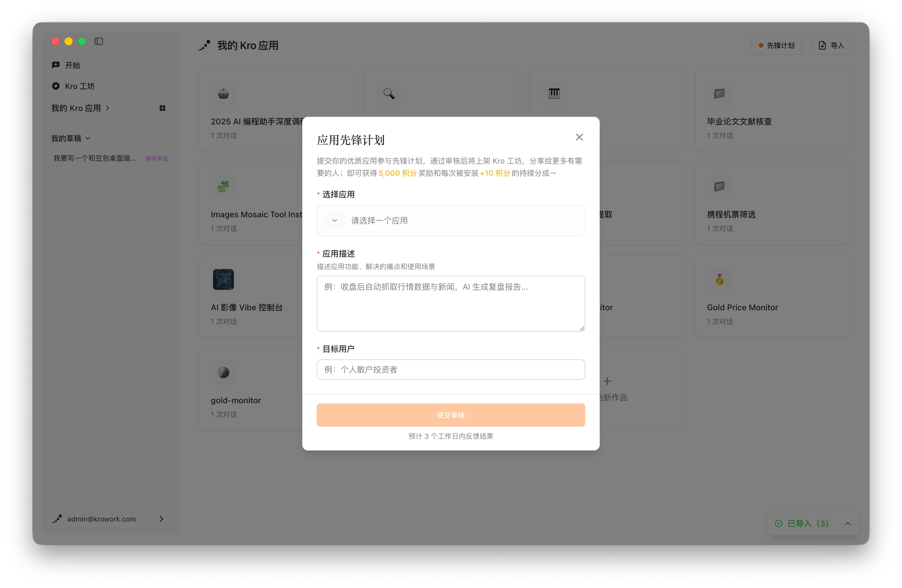Click the Kro logo beside admin@krowork.com

point(57,519)
